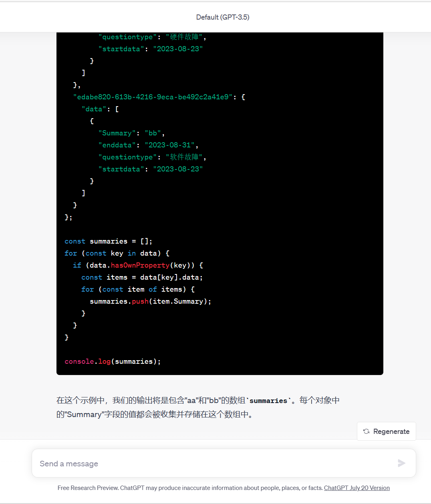Image resolution: width=431 pixels, height=504 pixels.
Task: Click the Regenerate button
Action: tap(386, 431)
